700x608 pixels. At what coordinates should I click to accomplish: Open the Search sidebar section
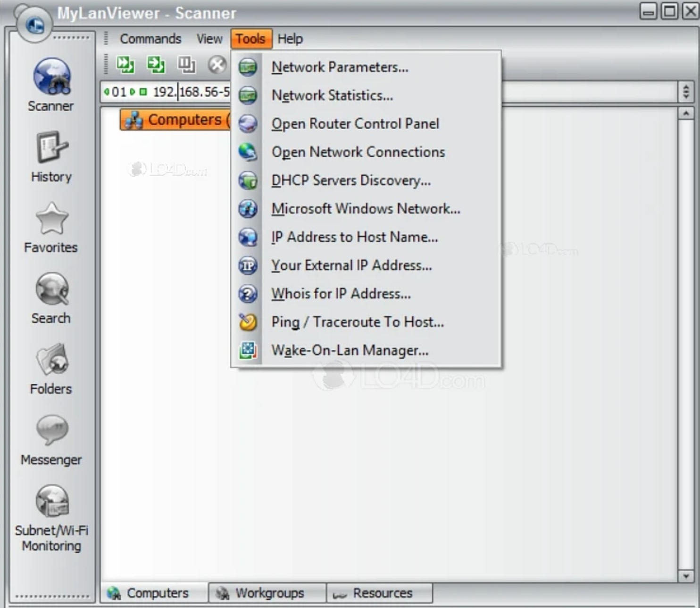point(51,298)
